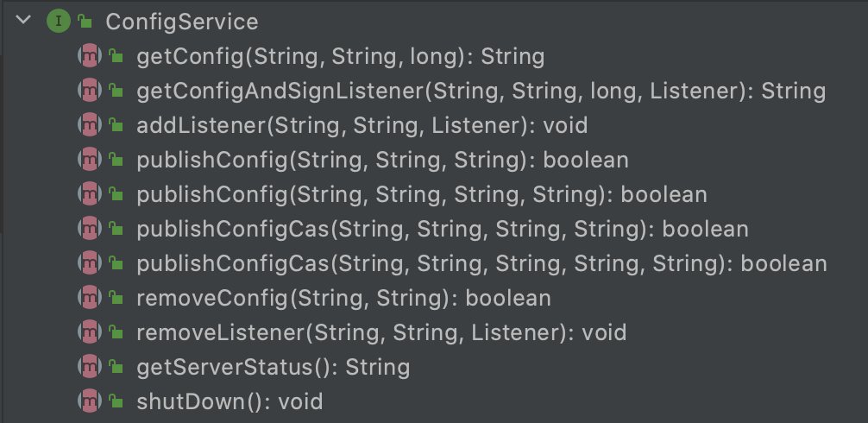Viewport: 868px width, 423px height.
Task: Select getConfig(String, String, long) method
Action: coord(340,57)
